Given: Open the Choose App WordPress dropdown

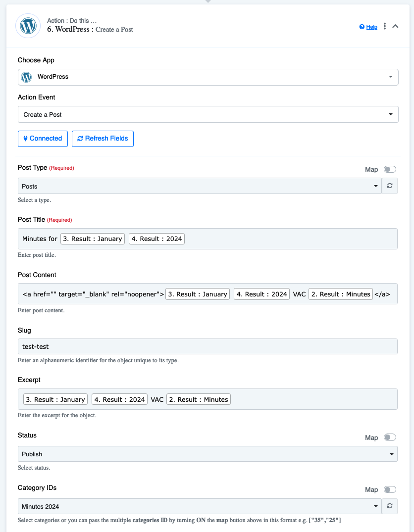Looking at the screenshot, I should 208,77.
